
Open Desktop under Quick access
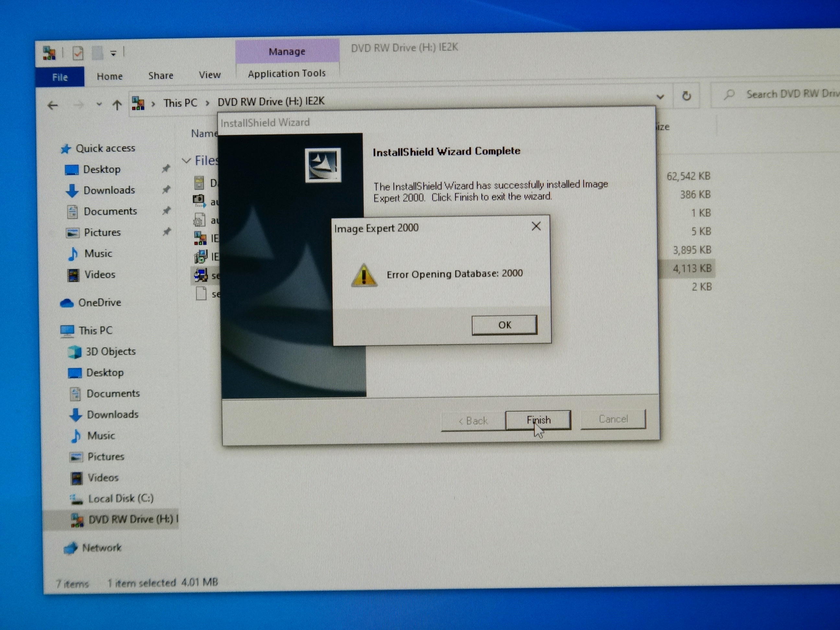[101, 169]
